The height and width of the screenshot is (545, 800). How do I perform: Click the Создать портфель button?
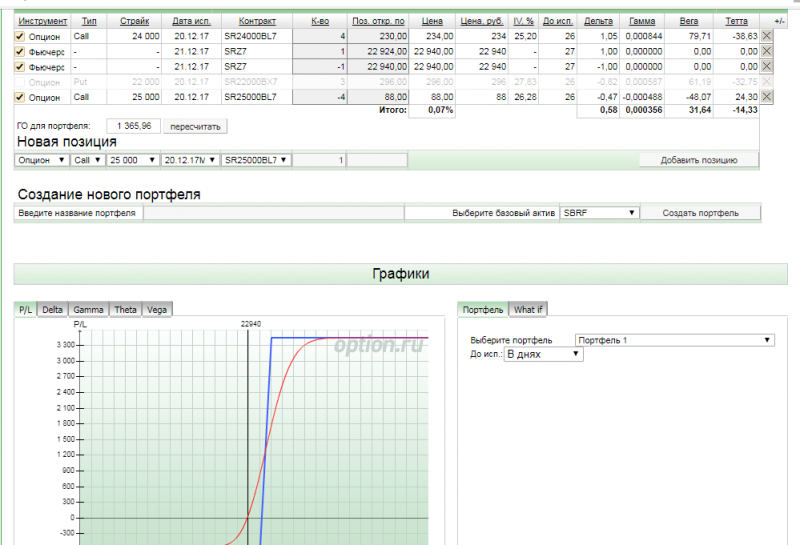click(x=700, y=213)
